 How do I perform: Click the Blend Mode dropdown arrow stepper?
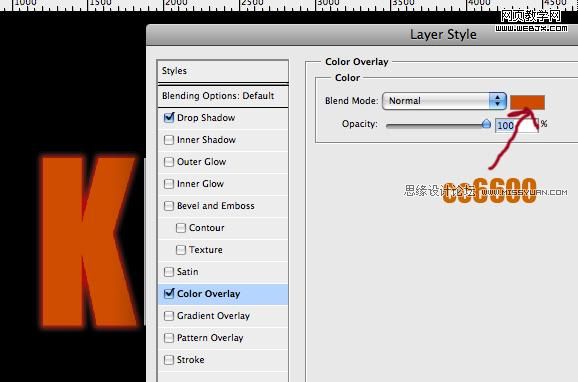(498, 101)
